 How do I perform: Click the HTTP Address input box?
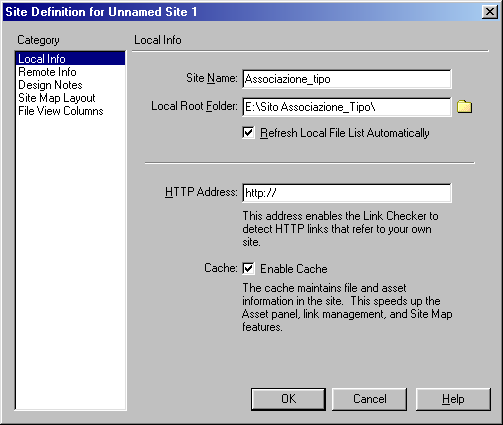coord(347,193)
